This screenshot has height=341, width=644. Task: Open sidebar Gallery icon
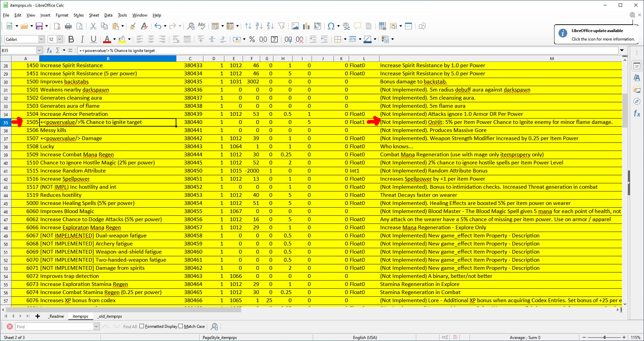[x=637, y=90]
